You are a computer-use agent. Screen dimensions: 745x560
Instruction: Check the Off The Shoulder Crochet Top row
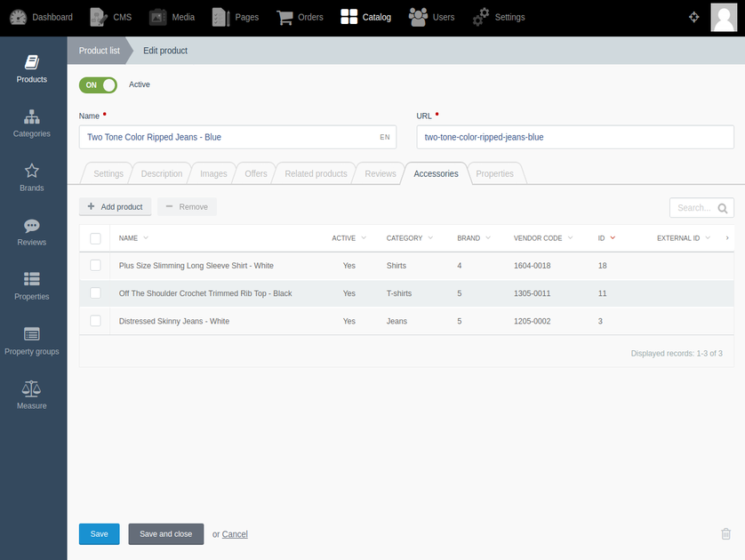click(95, 292)
